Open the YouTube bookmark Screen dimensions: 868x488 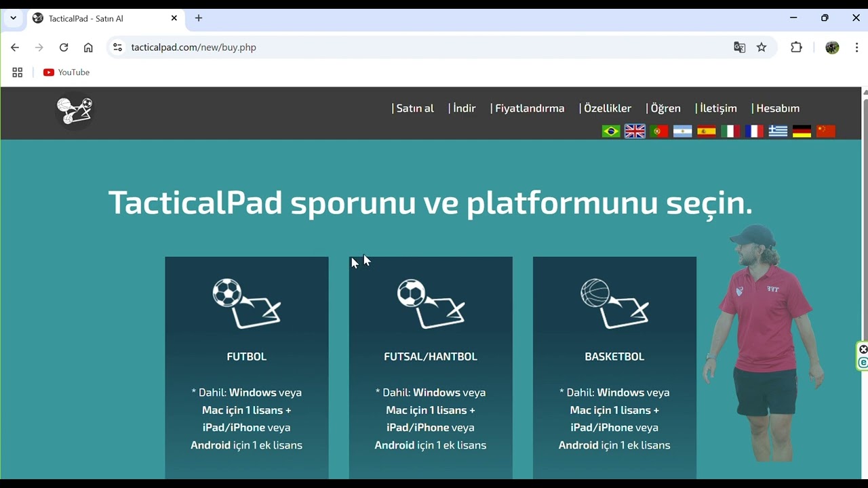pos(66,73)
